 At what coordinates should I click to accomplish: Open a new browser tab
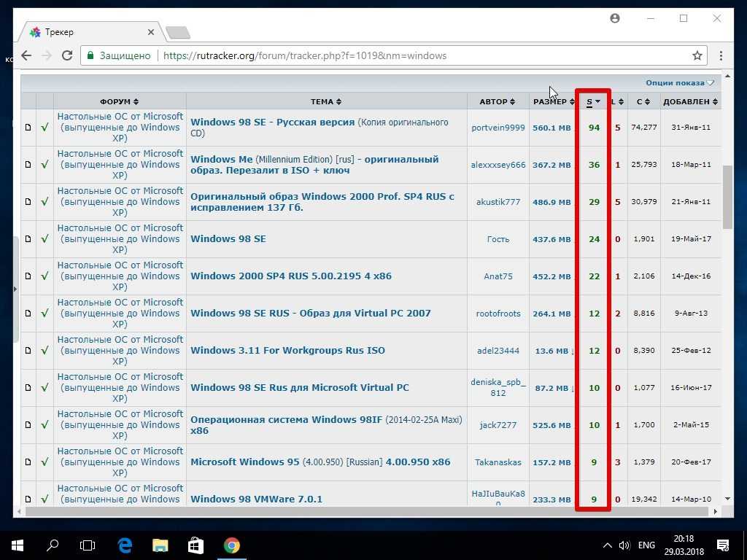178,32
